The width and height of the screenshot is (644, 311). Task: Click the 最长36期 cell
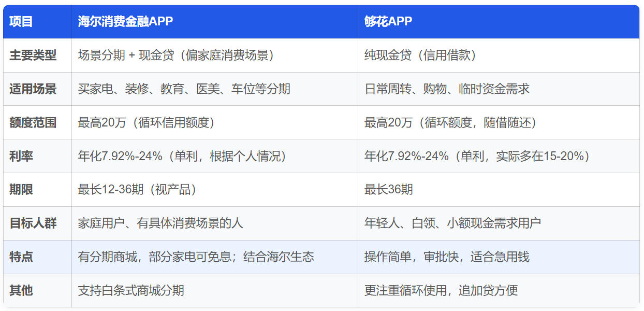click(389, 190)
